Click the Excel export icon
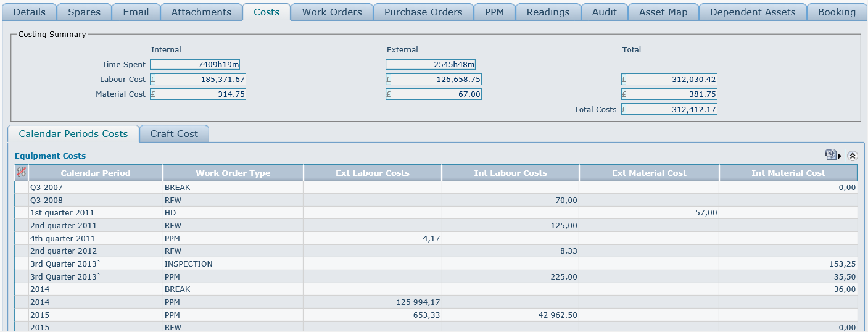The height and width of the screenshot is (332, 868). click(x=830, y=155)
